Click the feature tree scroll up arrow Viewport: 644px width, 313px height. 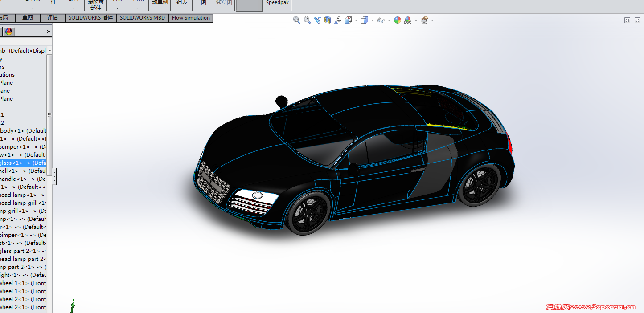tap(49, 50)
